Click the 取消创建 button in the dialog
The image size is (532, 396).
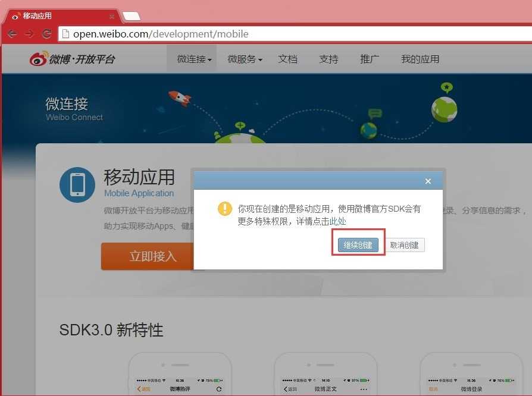pos(405,244)
